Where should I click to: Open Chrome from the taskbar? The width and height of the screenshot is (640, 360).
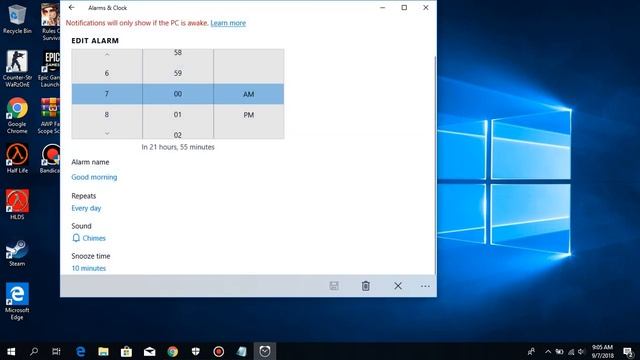click(x=173, y=351)
